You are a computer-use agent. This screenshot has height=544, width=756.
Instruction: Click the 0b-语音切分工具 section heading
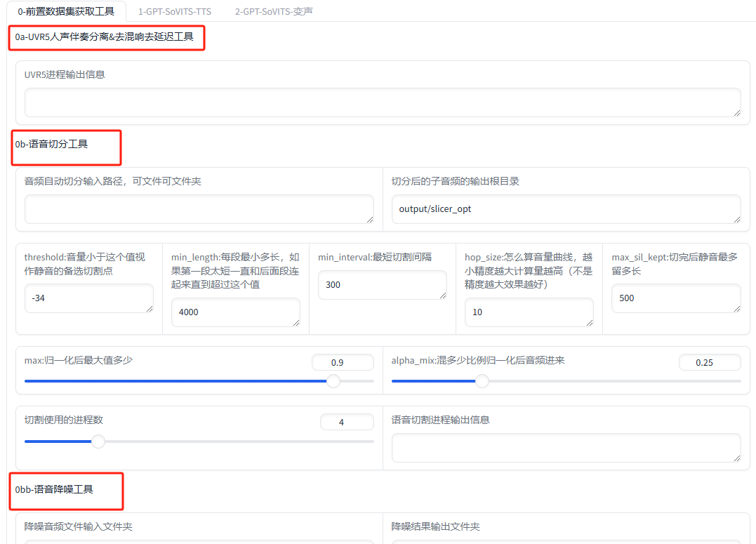click(x=51, y=144)
